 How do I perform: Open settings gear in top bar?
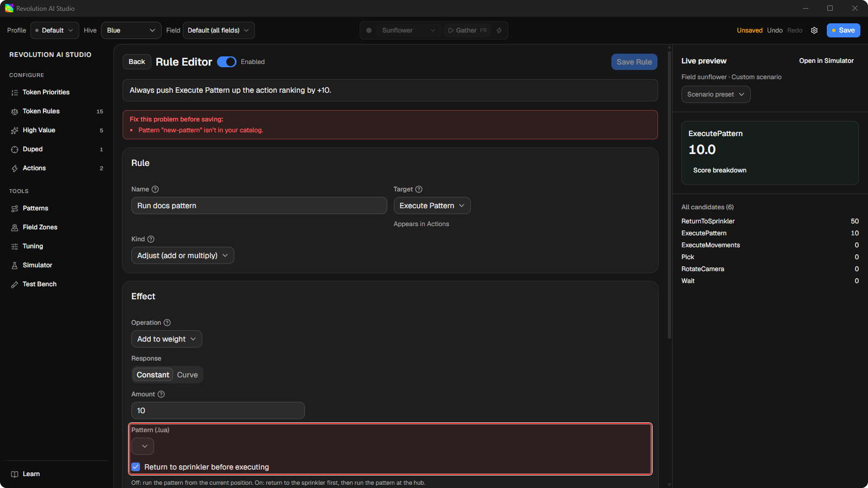click(814, 30)
